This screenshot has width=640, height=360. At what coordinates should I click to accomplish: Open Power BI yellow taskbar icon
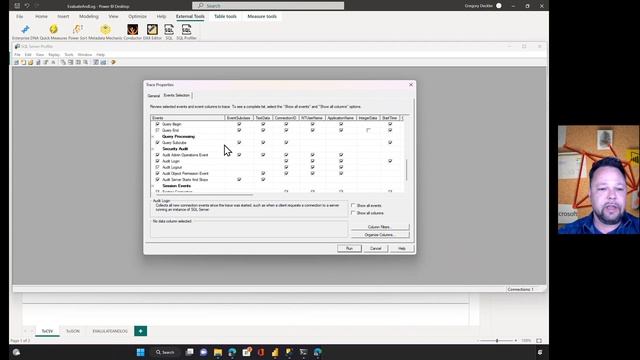[x=275, y=352]
